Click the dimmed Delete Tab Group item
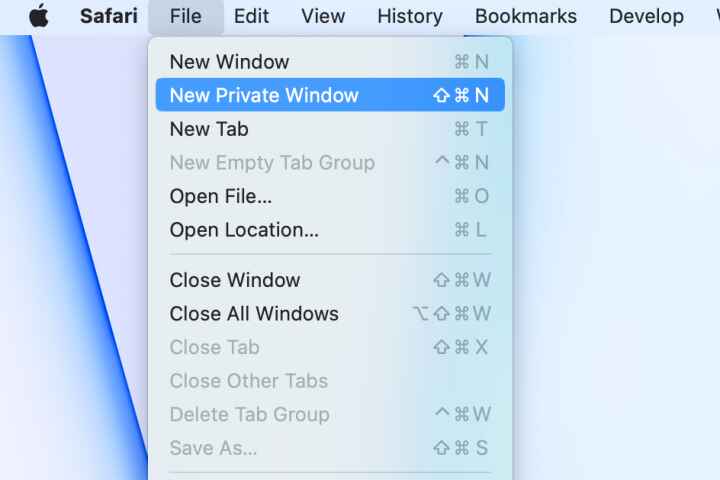 330,414
